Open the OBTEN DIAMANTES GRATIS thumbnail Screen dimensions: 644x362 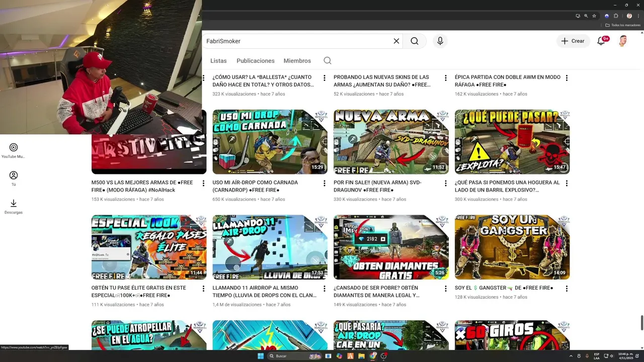pyautogui.click(x=391, y=247)
